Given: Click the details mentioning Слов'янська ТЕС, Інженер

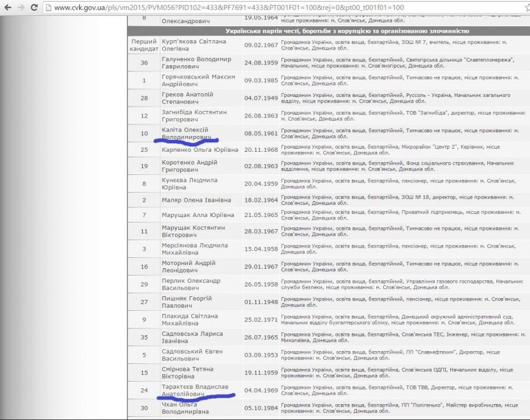Looking at the screenshot, I should click(403, 337).
